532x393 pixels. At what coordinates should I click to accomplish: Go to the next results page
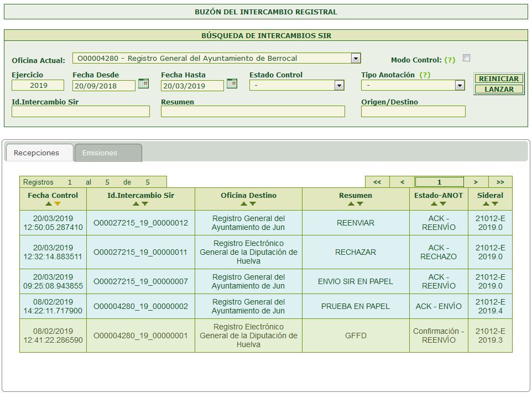click(x=476, y=182)
